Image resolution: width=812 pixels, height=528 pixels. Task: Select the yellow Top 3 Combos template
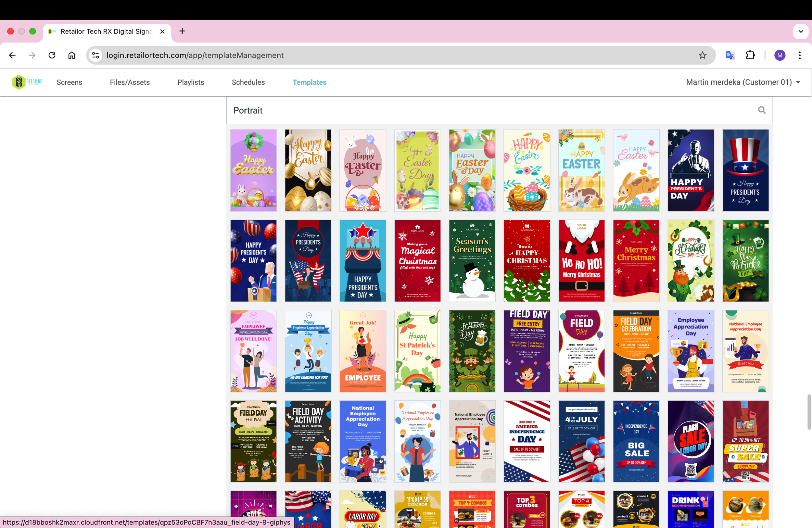pyautogui.click(x=417, y=509)
